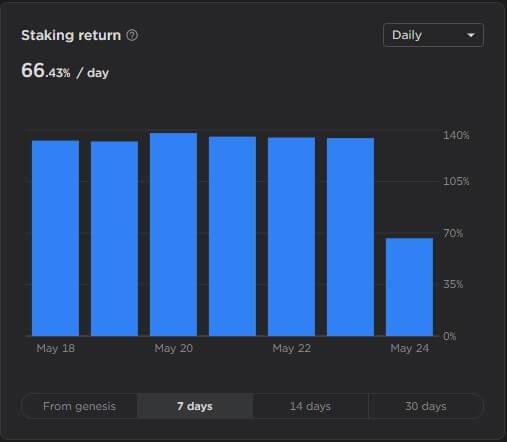507x442 pixels.
Task: Click the Staking return title
Action: 71,35
